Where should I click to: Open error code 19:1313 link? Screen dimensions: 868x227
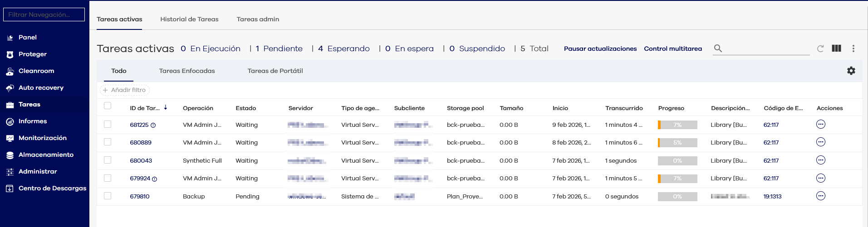pos(772,196)
